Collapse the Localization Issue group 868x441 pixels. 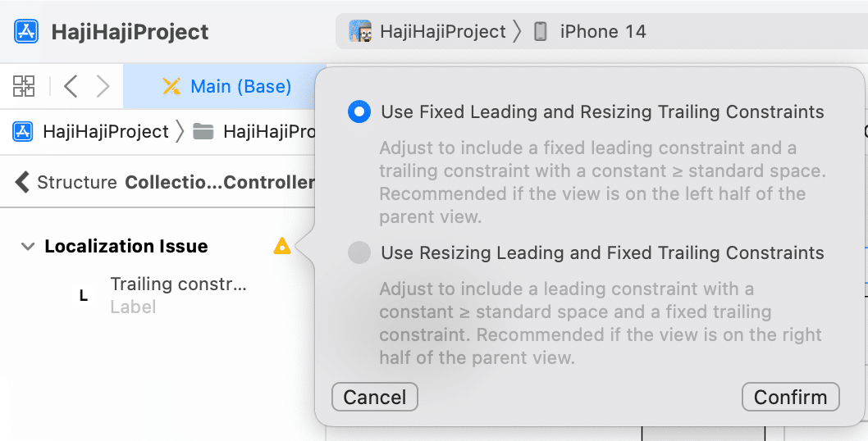pyautogui.click(x=28, y=246)
